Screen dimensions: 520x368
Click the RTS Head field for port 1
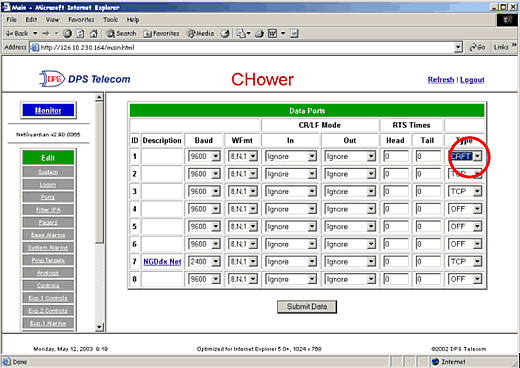pyautogui.click(x=395, y=156)
